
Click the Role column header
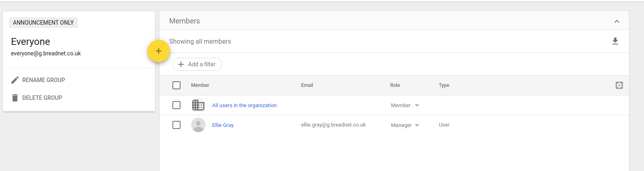coord(395,85)
